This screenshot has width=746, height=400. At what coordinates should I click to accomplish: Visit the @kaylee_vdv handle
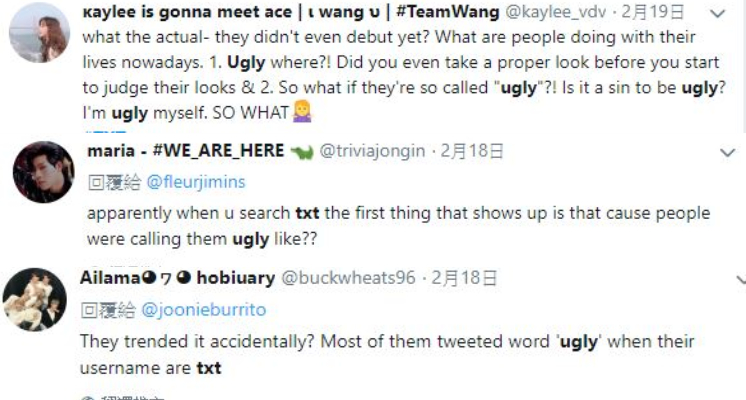point(555,11)
